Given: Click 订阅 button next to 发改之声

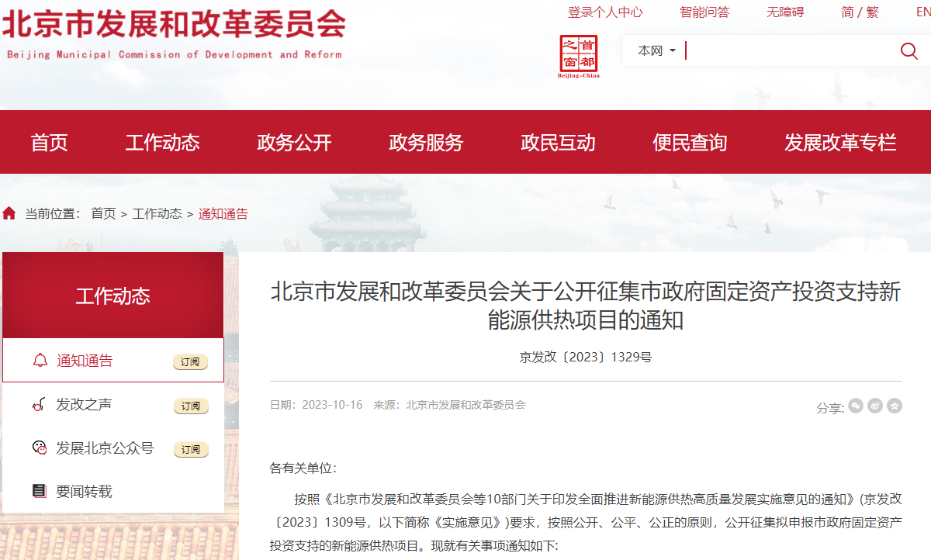Looking at the screenshot, I should (190, 406).
